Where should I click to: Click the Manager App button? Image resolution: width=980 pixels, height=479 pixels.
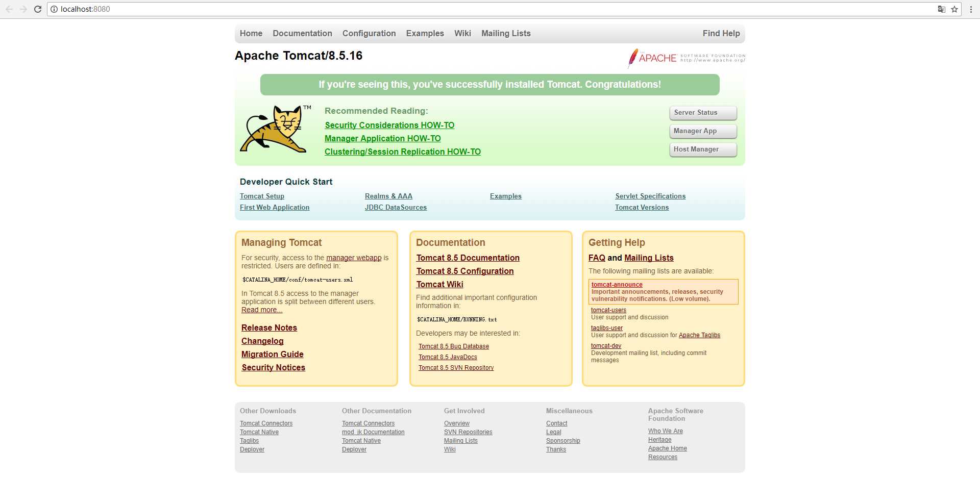point(703,131)
